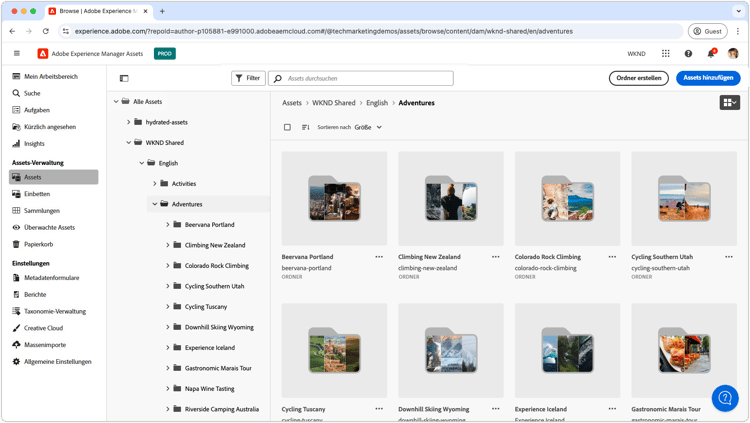Select Riverside Camping Australia in tree
750x423 pixels.
pos(221,409)
